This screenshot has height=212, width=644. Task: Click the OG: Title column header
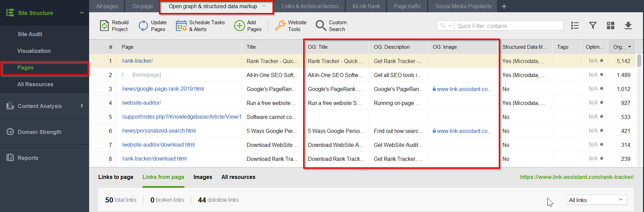pyautogui.click(x=336, y=47)
